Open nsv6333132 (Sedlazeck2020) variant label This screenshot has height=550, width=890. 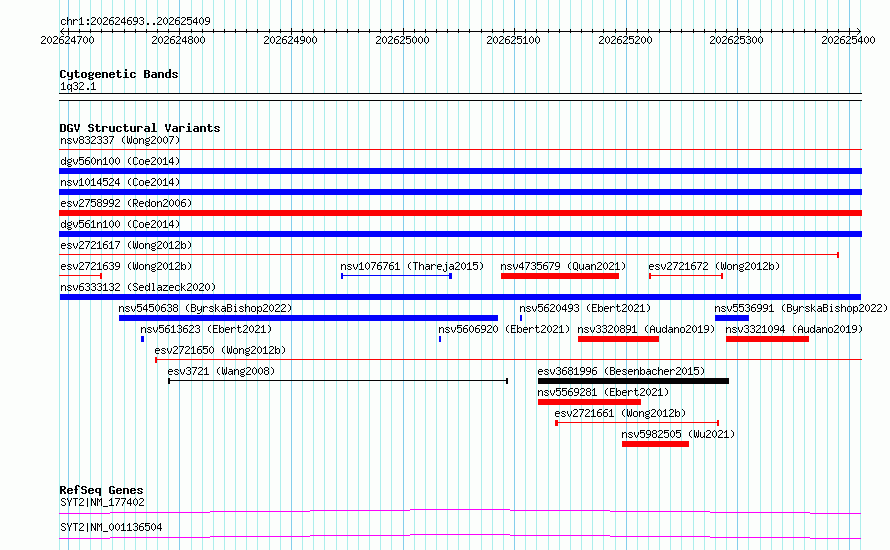click(x=138, y=287)
